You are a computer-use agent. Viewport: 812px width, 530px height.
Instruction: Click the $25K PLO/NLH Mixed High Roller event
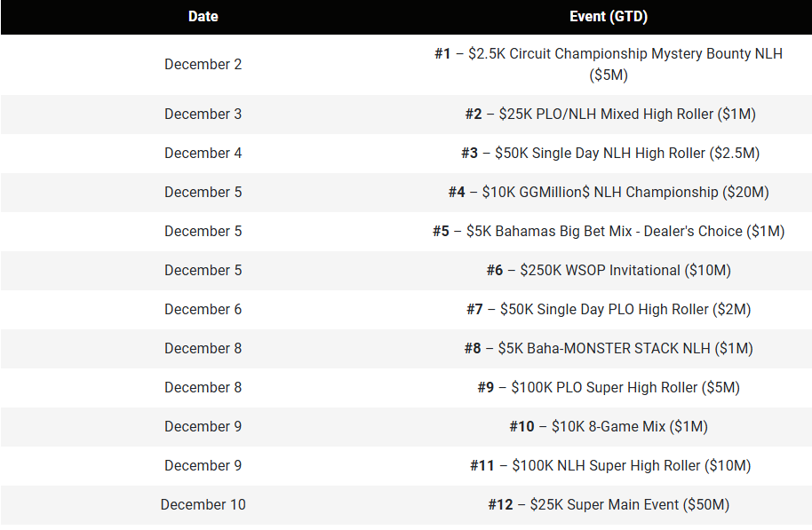click(610, 114)
